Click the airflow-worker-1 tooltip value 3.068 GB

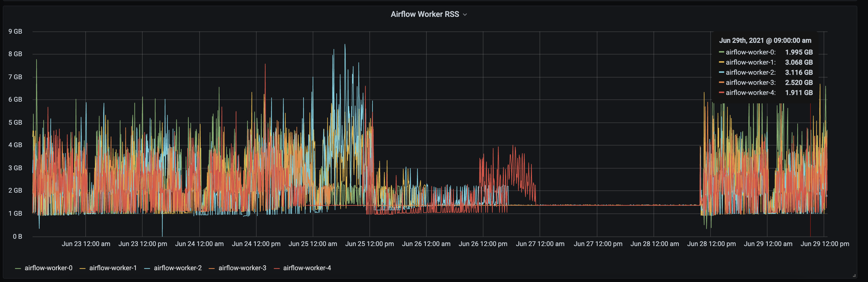click(x=799, y=62)
